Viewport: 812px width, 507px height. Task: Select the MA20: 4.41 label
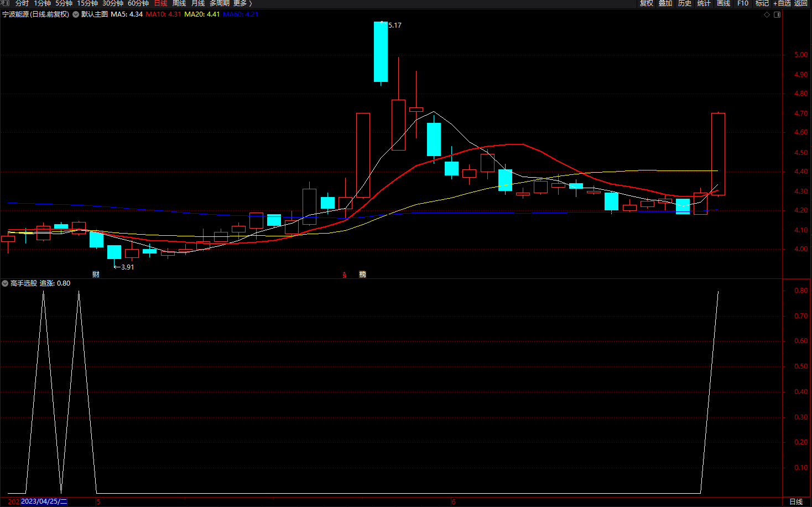[x=202, y=14]
